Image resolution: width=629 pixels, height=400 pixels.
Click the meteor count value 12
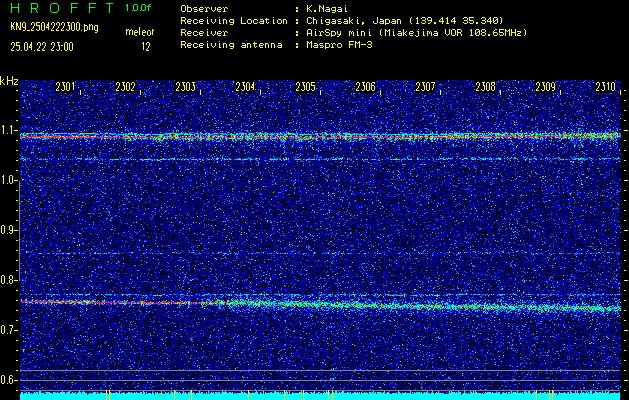(146, 47)
